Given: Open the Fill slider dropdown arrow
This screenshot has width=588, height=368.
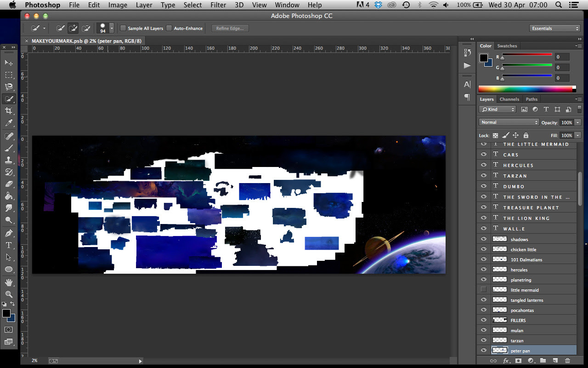Looking at the screenshot, I should tap(577, 135).
